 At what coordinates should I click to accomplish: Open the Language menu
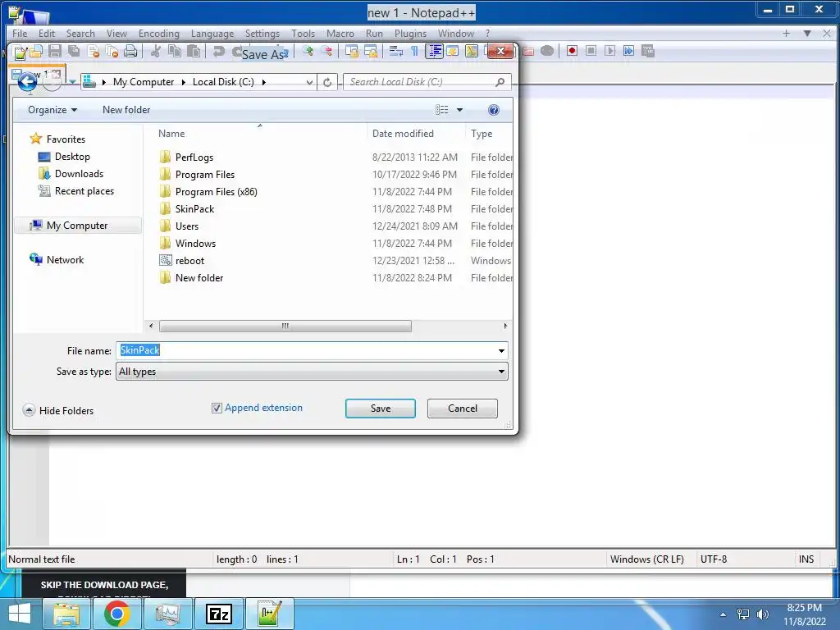coord(212,33)
